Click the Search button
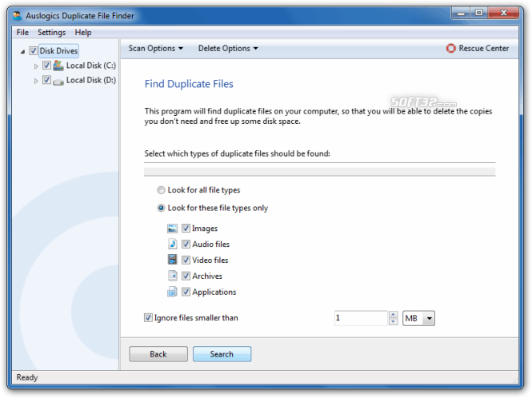532x398 pixels. [x=222, y=354]
